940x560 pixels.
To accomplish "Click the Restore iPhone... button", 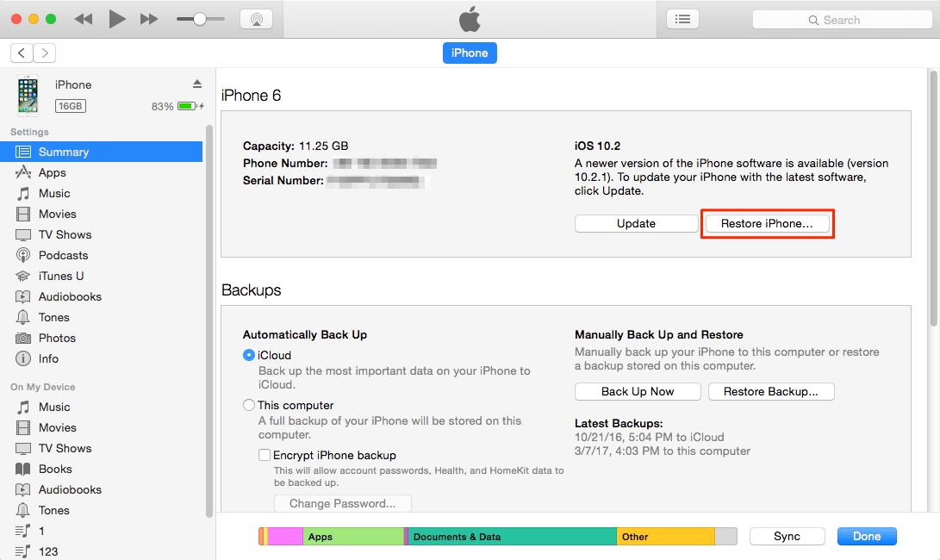I will click(x=767, y=223).
